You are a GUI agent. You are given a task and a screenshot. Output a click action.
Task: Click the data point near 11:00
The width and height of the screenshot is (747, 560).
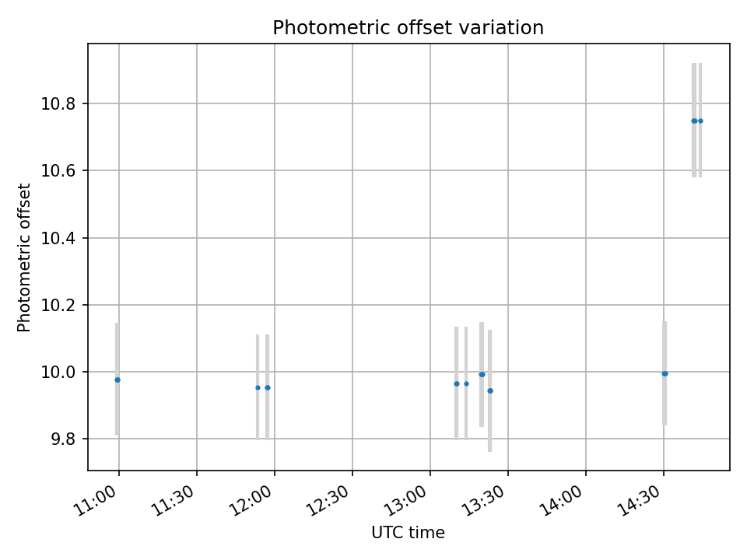[x=117, y=380]
